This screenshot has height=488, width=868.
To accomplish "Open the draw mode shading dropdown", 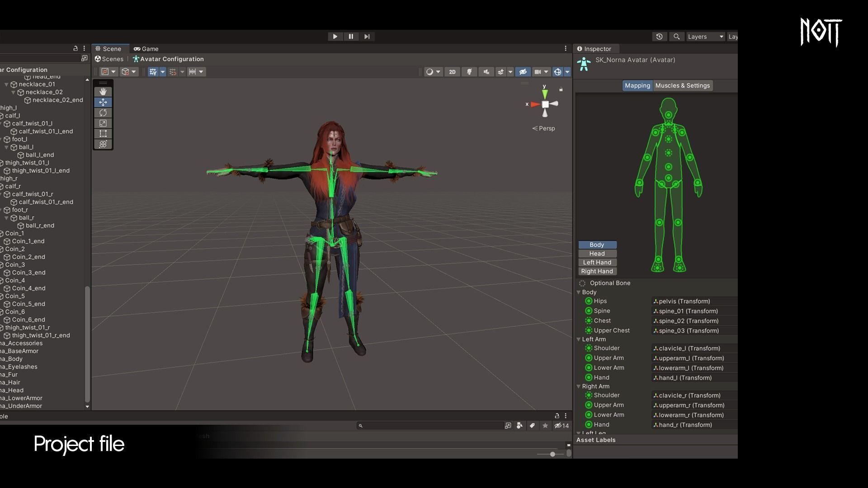I will [x=433, y=72].
